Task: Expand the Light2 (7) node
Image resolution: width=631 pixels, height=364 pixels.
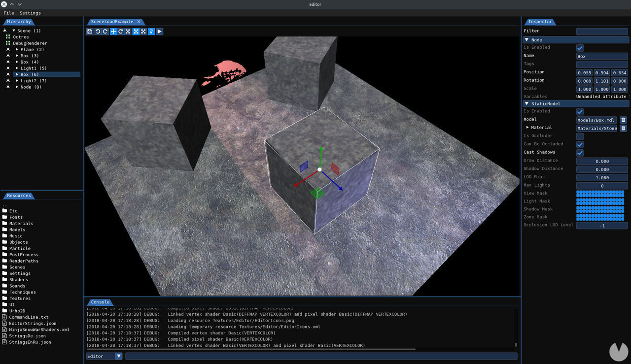Action: 17,80
